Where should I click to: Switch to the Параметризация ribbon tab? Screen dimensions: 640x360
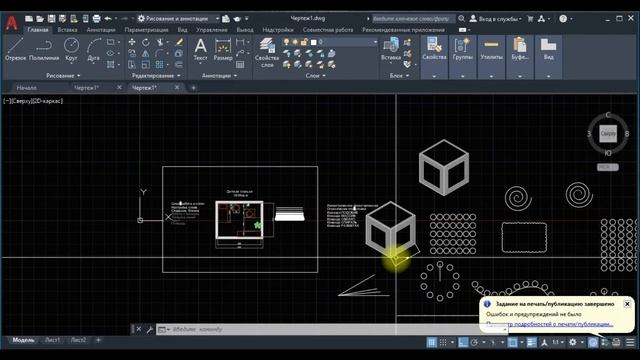point(146,30)
